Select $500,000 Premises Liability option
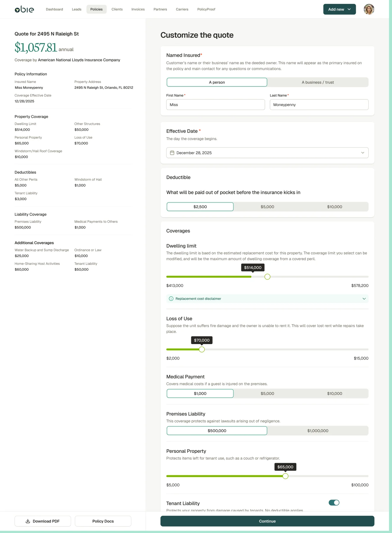The width and height of the screenshot is (392, 533). (217, 431)
